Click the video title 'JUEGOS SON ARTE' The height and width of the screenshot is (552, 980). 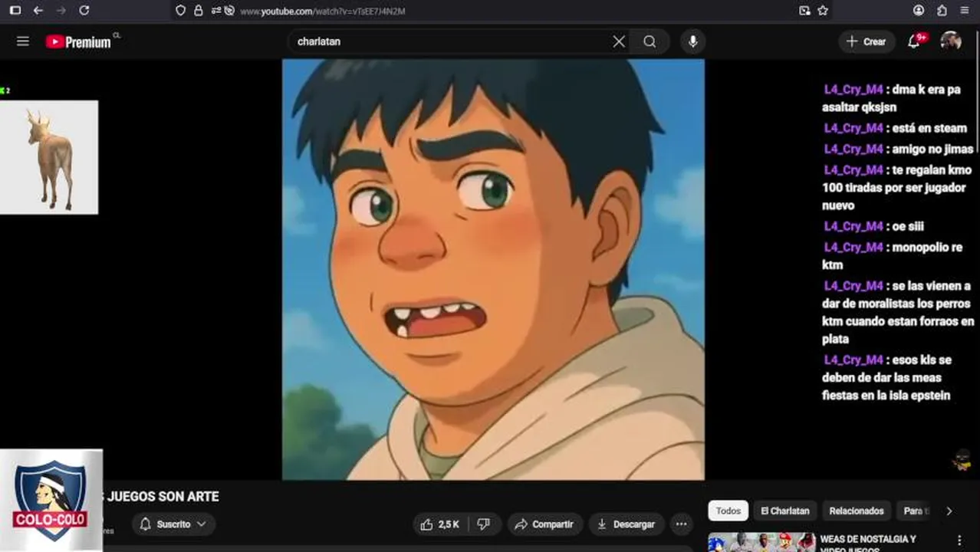click(163, 497)
